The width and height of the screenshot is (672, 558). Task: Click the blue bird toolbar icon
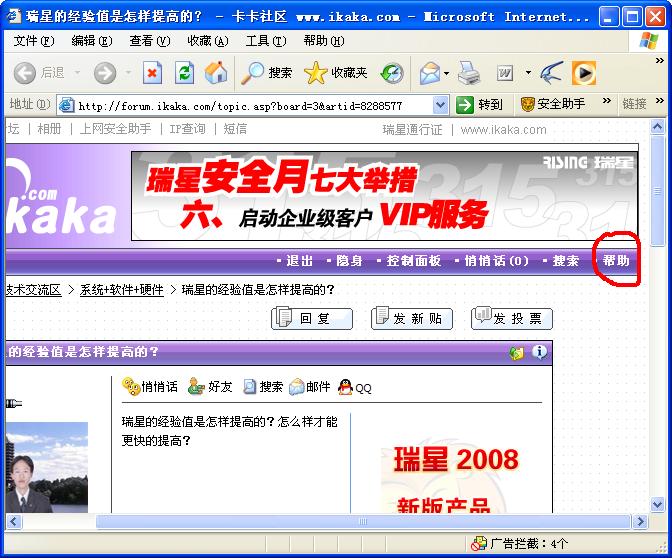552,73
